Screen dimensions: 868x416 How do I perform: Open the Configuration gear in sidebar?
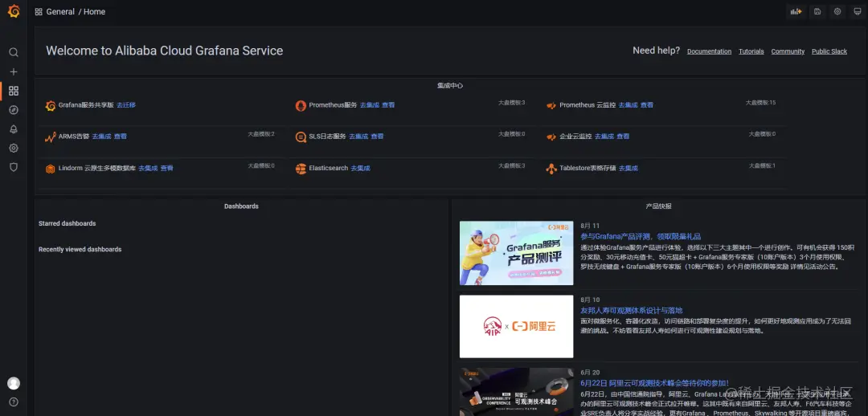[x=14, y=149]
